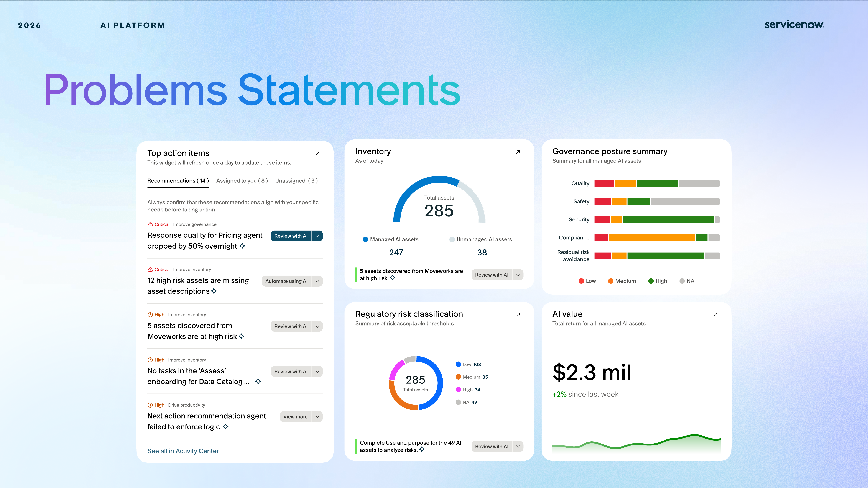Click the orange Medium 85 legend dot
The image size is (868, 488).
(x=458, y=377)
